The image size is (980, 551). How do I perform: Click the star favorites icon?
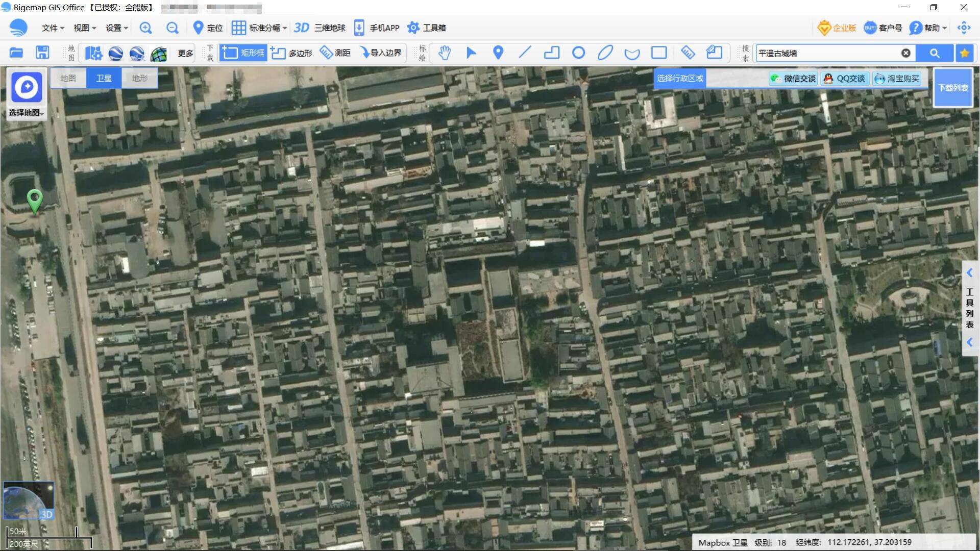(964, 53)
